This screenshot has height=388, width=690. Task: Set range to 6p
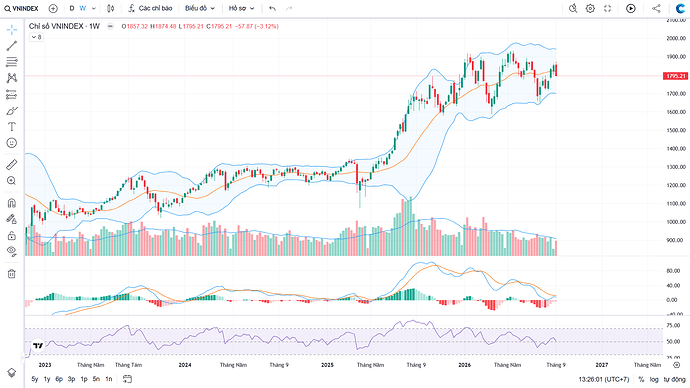point(59,379)
